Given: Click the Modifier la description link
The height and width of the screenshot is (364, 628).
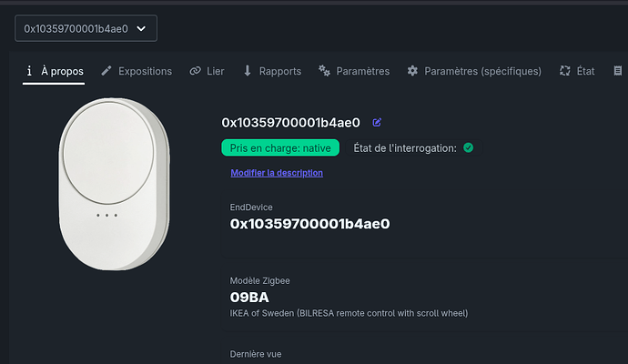Looking at the screenshot, I should (277, 173).
